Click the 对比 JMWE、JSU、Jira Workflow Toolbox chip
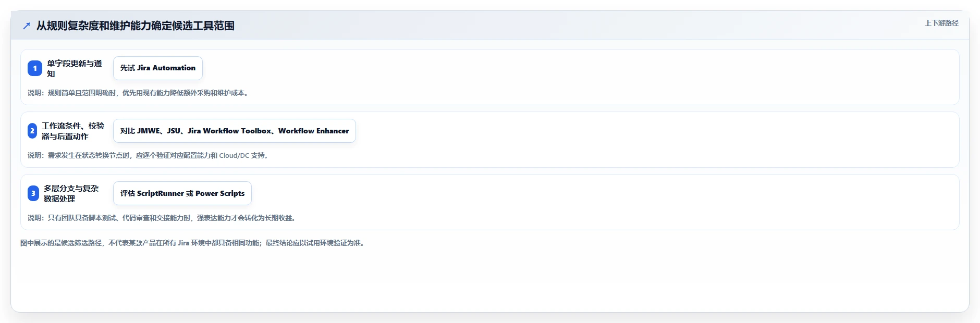The width and height of the screenshot is (980, 323). [x=235, y=131]
